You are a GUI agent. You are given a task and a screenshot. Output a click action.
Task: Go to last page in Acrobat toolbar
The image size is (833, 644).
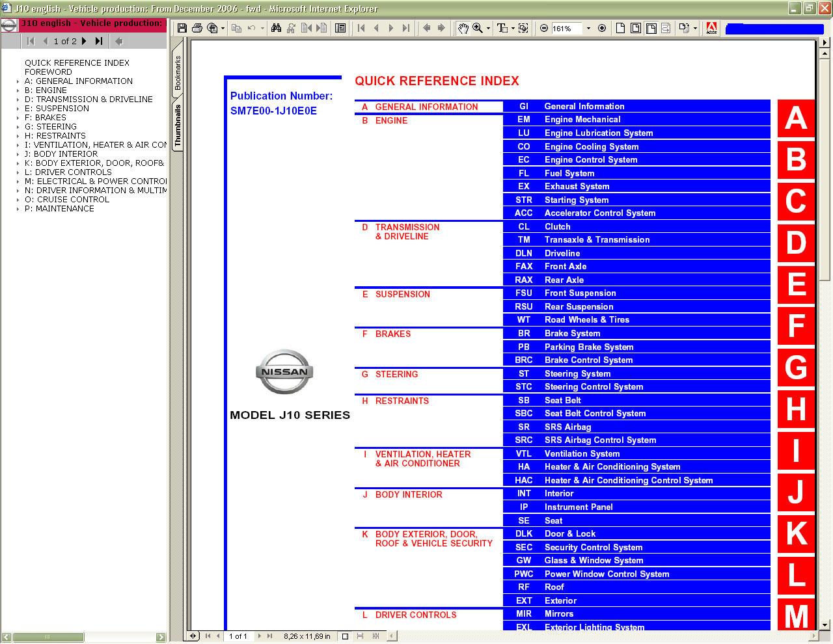click(405, 28)
